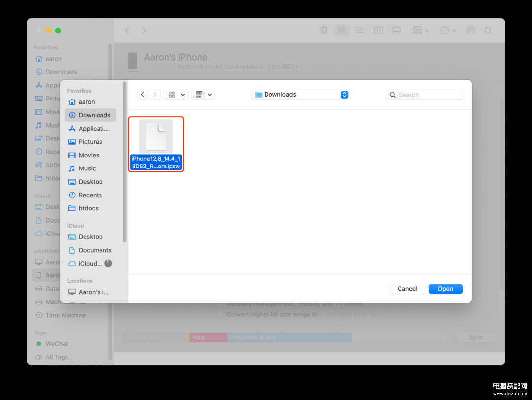
Task: Go to aaron home folder in sidebar
Action: tap(87, 102)
